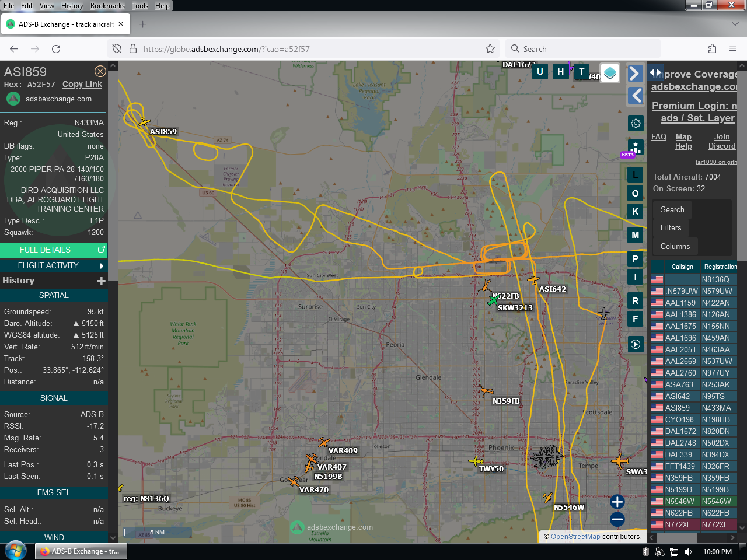Click the volume speaker tray icon
747x560 pixels.
click(x=688, y=552)
